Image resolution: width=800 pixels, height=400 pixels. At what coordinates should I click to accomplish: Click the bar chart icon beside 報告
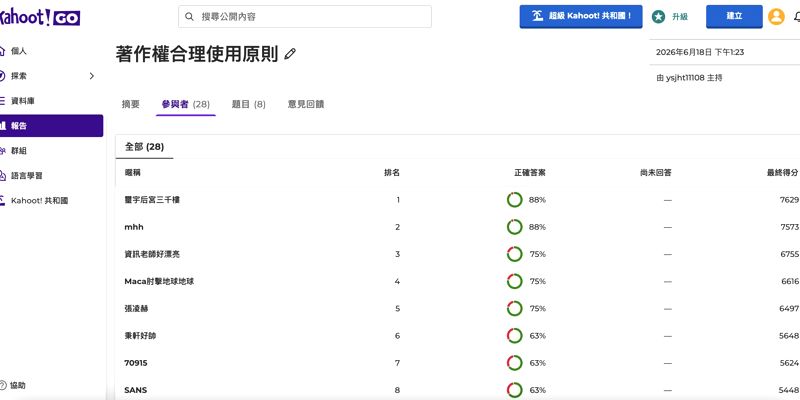(x=2, y=126)
